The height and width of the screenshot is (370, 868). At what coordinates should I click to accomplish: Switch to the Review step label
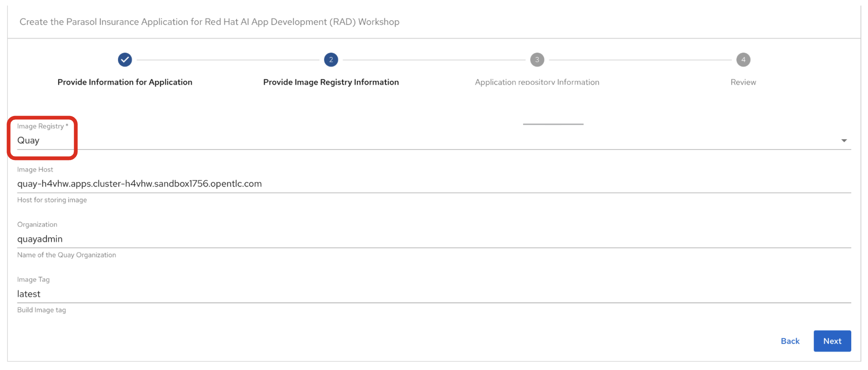(743, 82)
